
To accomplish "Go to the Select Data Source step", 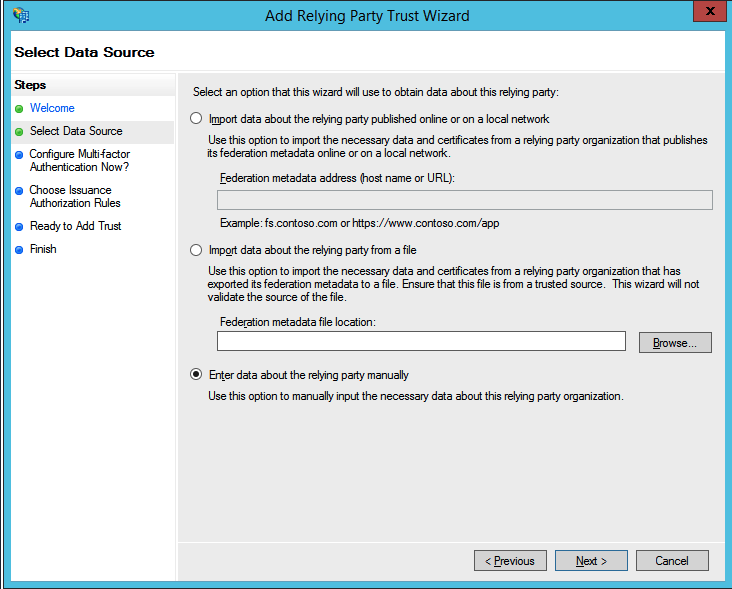I will pos(76,131).
